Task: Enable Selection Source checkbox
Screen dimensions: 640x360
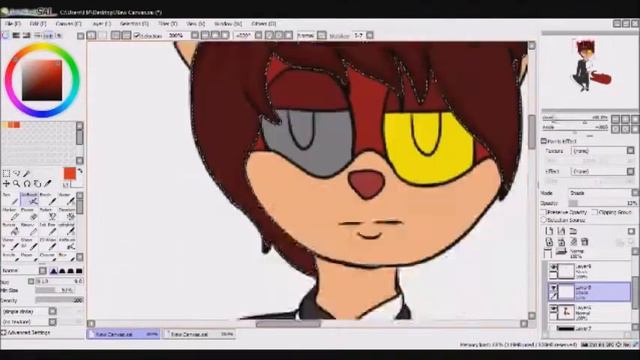Action: (544, 220)
